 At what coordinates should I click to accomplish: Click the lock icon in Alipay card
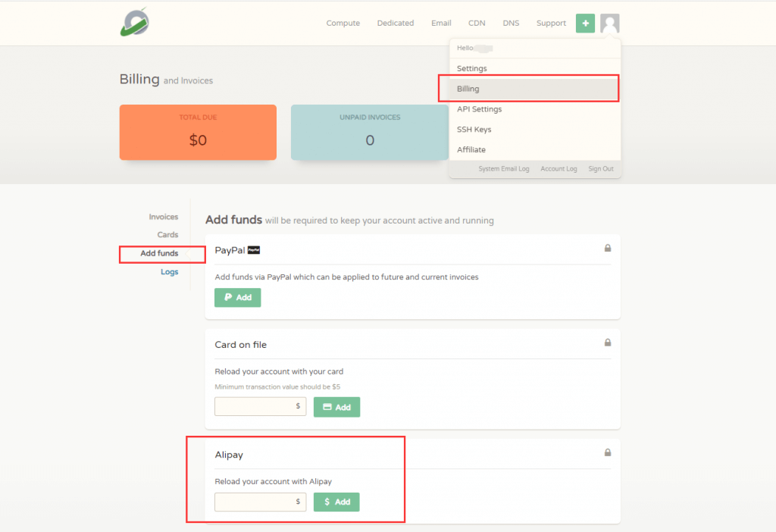(x=608, y=452)
